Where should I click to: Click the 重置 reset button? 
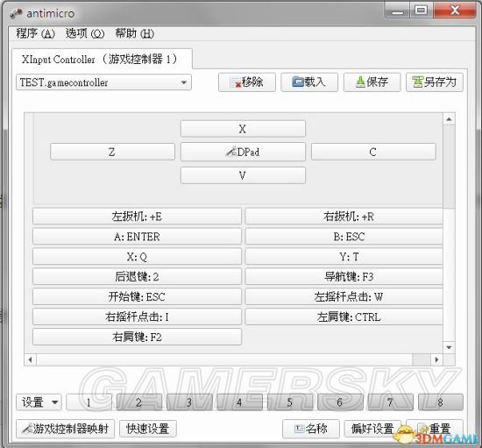coord(435,429)
